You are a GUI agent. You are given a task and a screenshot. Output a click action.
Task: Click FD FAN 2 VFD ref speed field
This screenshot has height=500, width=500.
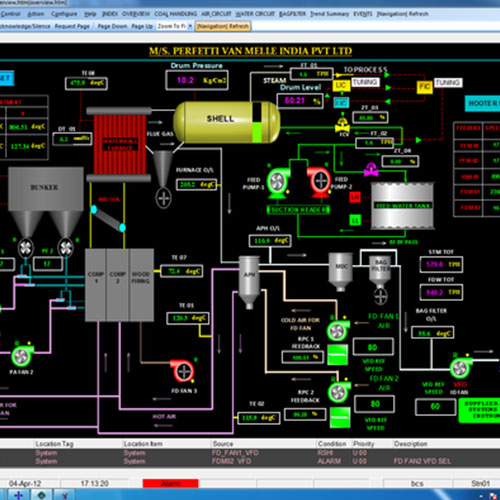375,404
